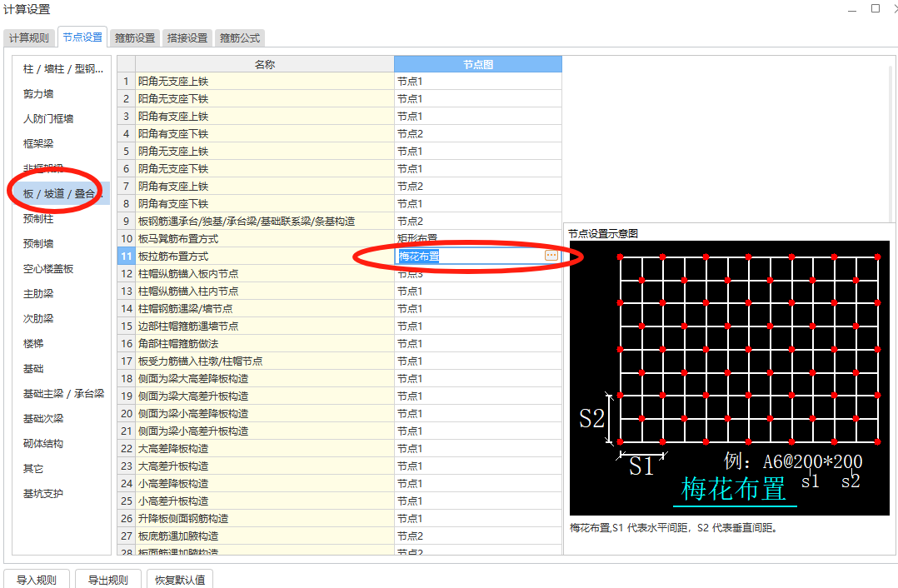Select the 基础次梁 category
Screen dimensions: 898x588
coord(62,419)
